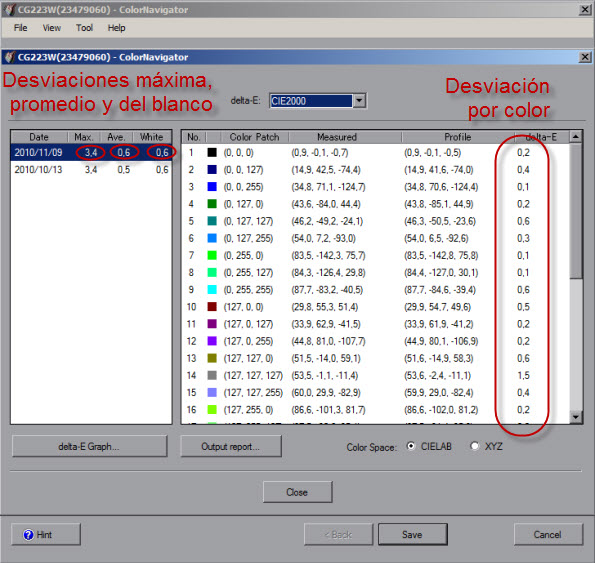The image size is (595, 563).
Task: Click profile value (46,3, -50,5, -23,6)
Action: click(440, 221)
